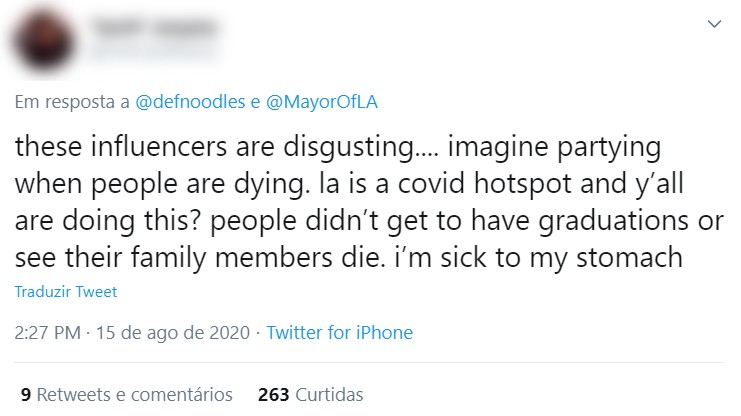Image resolution: width=741 pixels, height=416 pixels.
Task: Click the date 15 de ago de 2020
Action: [x=173, y=332]
